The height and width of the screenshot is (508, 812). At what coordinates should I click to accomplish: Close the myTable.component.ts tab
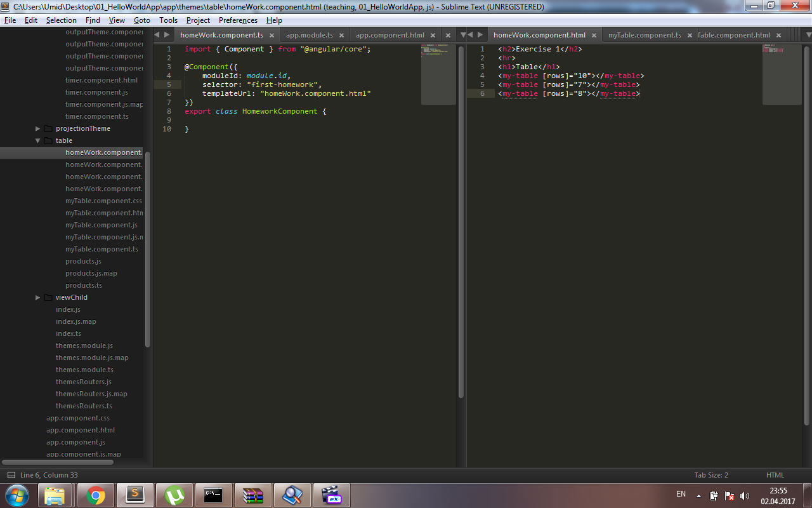pyautogui.click(x=690, y=36)
